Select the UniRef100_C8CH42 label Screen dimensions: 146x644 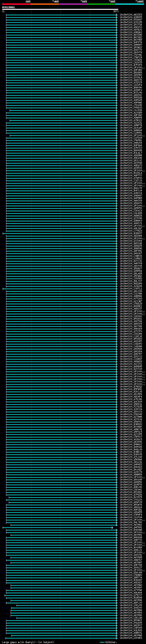(131, 316)
